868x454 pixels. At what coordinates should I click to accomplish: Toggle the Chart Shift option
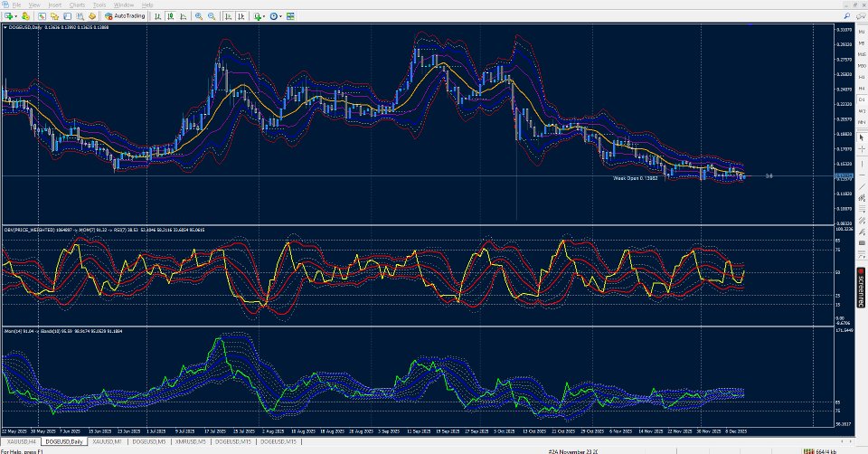point(241,16)
